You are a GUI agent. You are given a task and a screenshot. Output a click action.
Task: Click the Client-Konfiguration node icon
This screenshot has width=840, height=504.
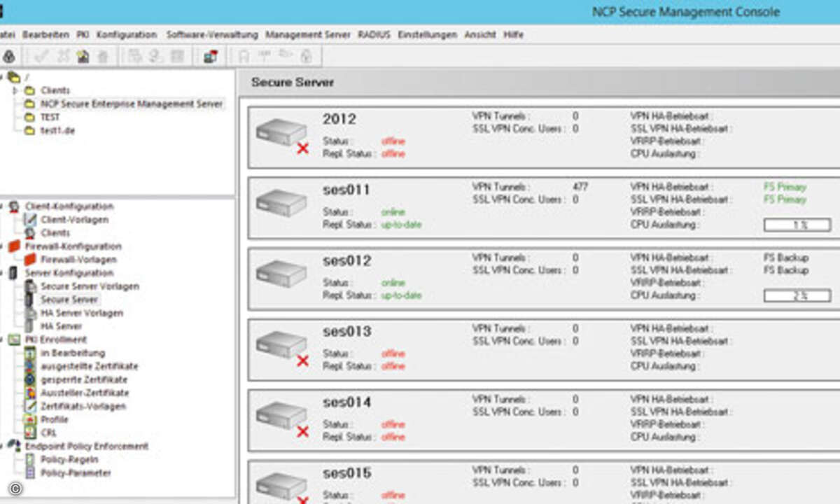click(13, 206)
